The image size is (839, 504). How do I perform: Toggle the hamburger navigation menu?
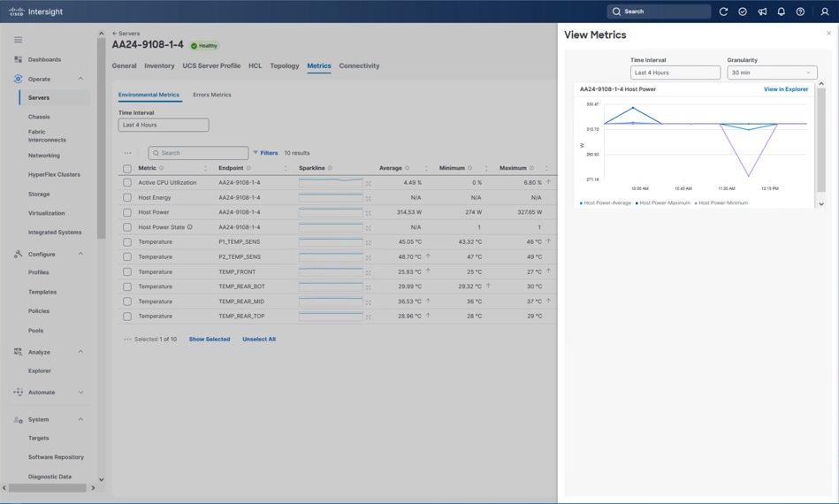point(18,40)
